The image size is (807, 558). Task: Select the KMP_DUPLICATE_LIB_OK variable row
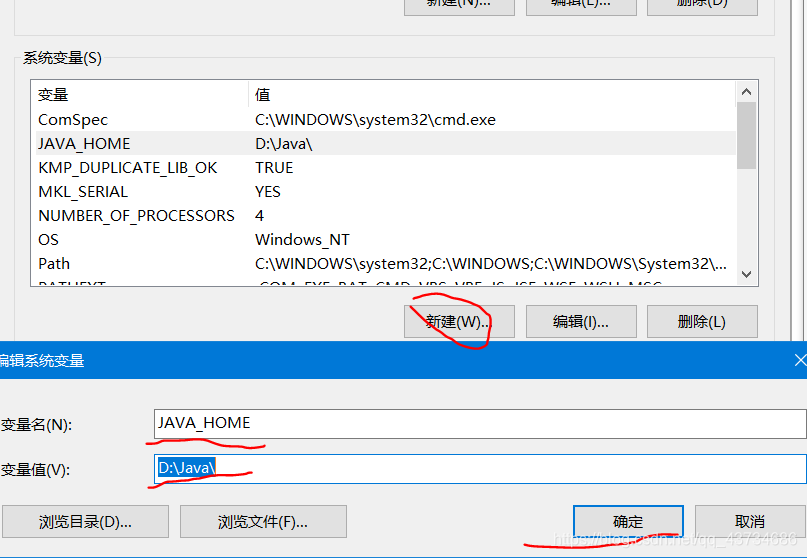click(x=386, y=167)
